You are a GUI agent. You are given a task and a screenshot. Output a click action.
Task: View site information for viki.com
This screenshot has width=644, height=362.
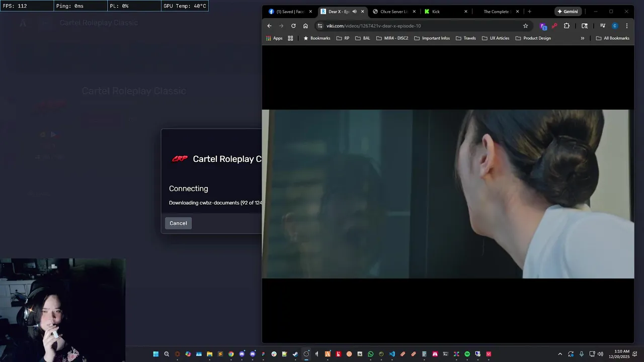(x=319, y=26)
